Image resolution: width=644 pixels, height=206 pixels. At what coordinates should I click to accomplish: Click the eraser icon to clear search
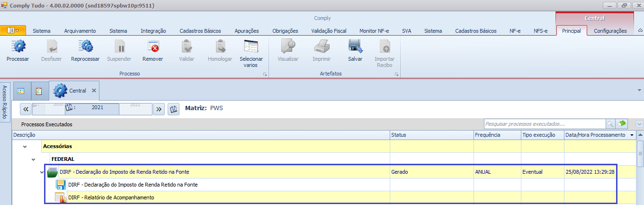pos(622,123)
